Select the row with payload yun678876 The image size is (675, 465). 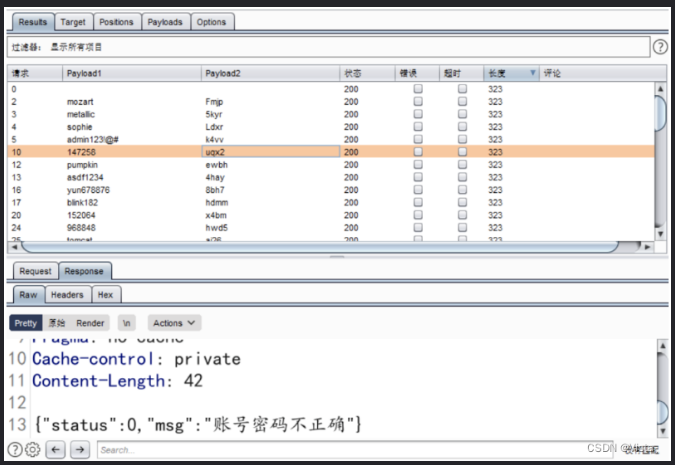click(331, 190)
